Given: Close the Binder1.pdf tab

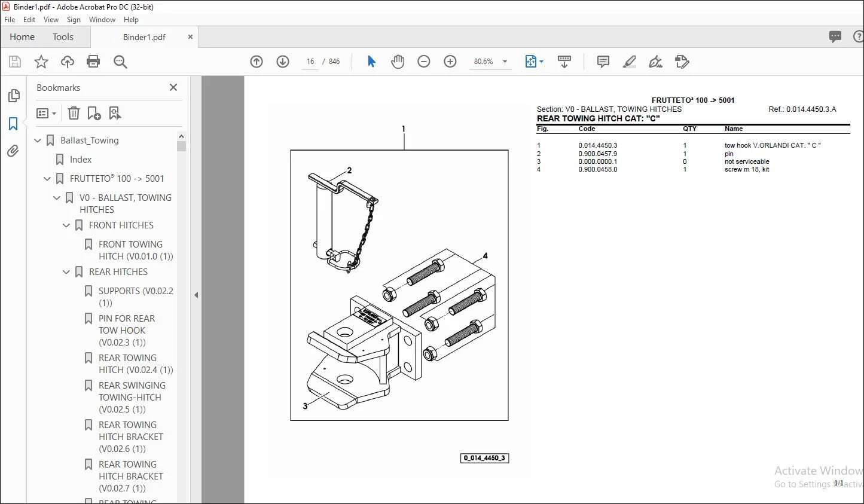Looking at the screenshot, I should [x=190, y=37].
